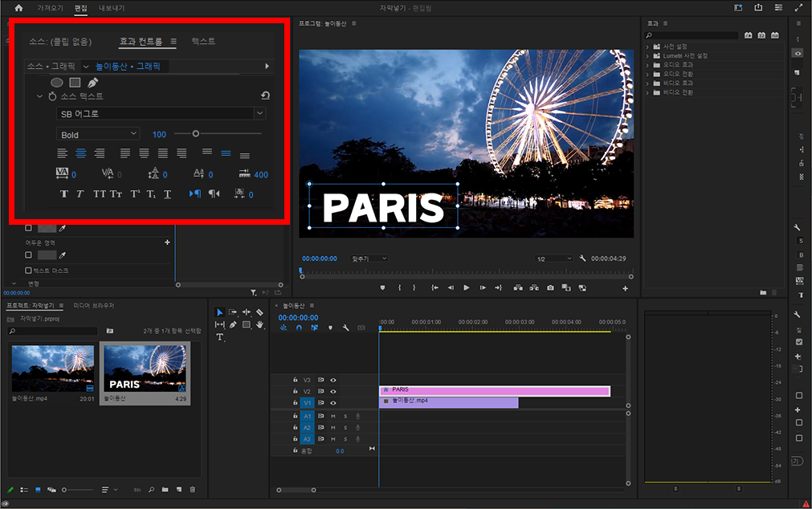Click Export Frame camera icon
This screenshot has width=812, height=509.
coord(550,287)
